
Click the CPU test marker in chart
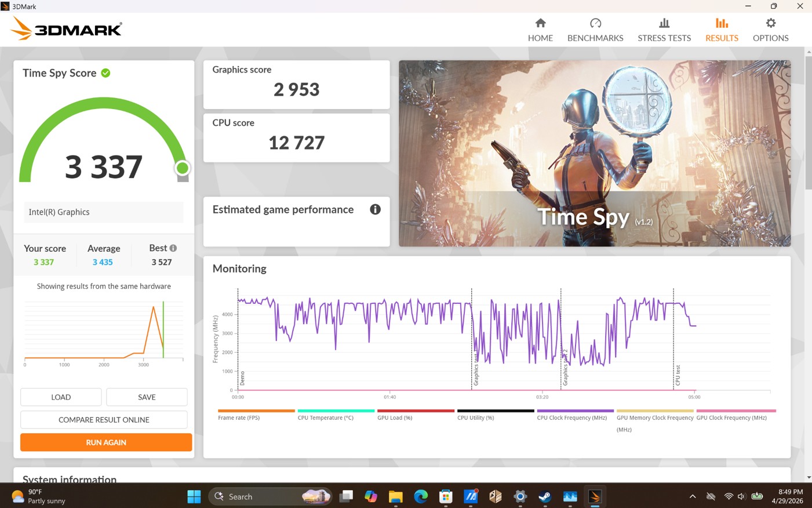673,339
